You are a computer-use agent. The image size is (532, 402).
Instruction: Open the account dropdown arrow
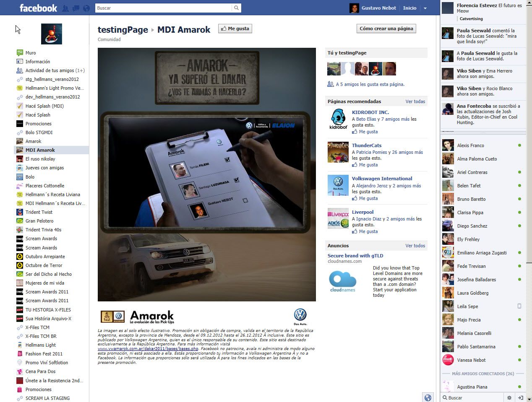click(x=425, y=8)
